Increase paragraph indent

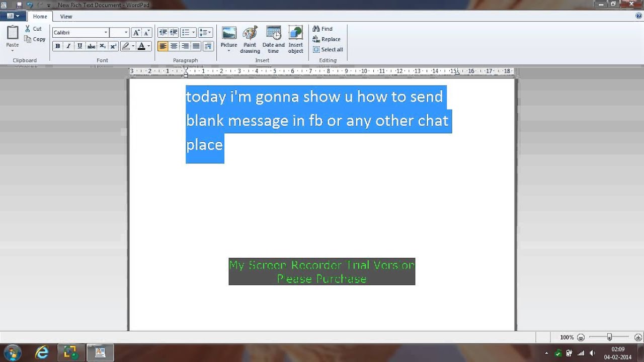[x=174, y=32]
